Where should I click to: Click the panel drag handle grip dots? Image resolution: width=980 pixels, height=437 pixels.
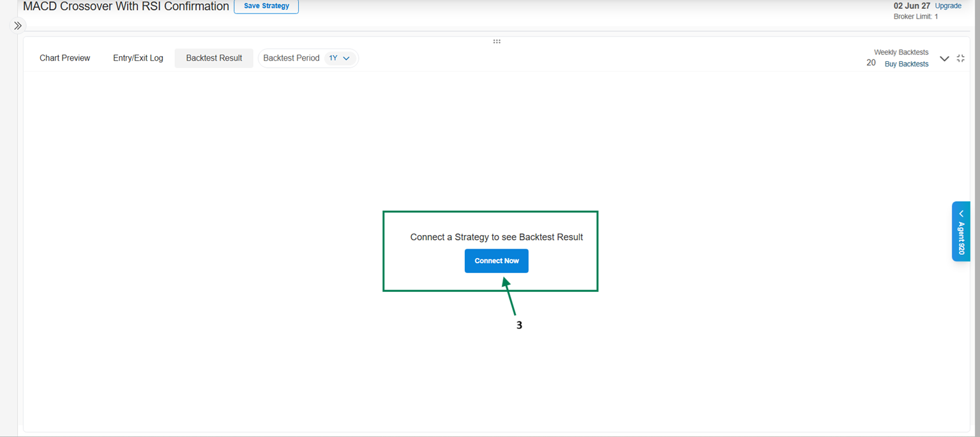[497, 42]
